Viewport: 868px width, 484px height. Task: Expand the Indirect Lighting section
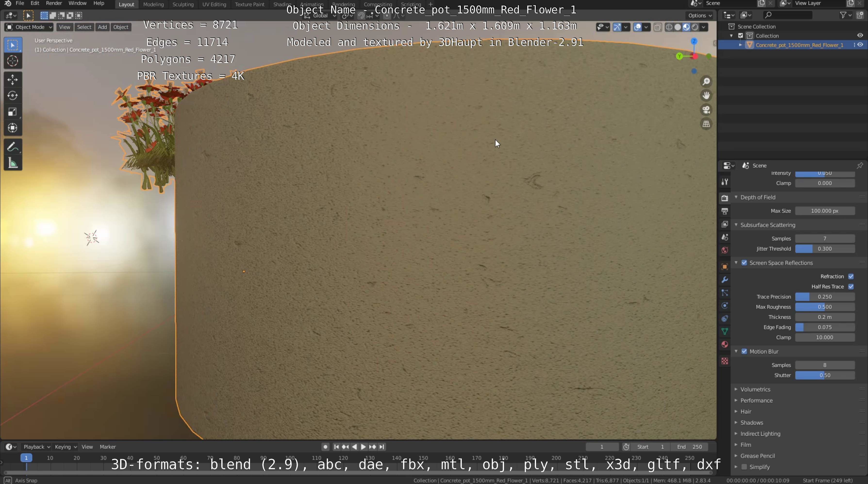click(760, 434)
